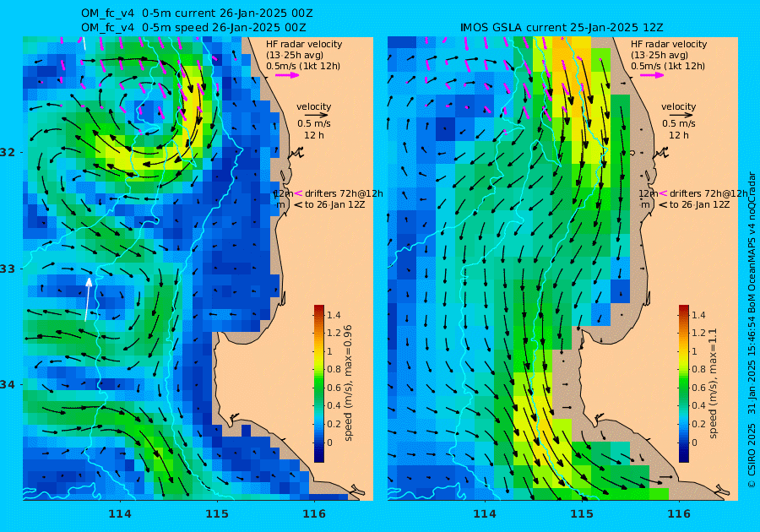Click the 0.6 tick on the right colorbar
This screenshot has width=760, height=532.
point(698,388)
